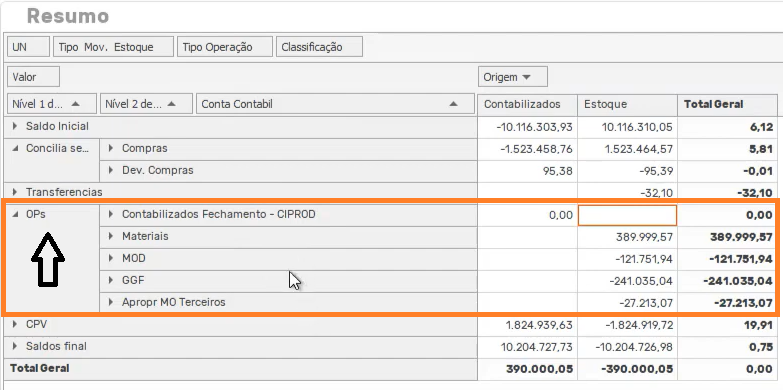This screenshot has height=390, width=783.
Task: Select the Tipo Operação field
Action: [225, 47]
